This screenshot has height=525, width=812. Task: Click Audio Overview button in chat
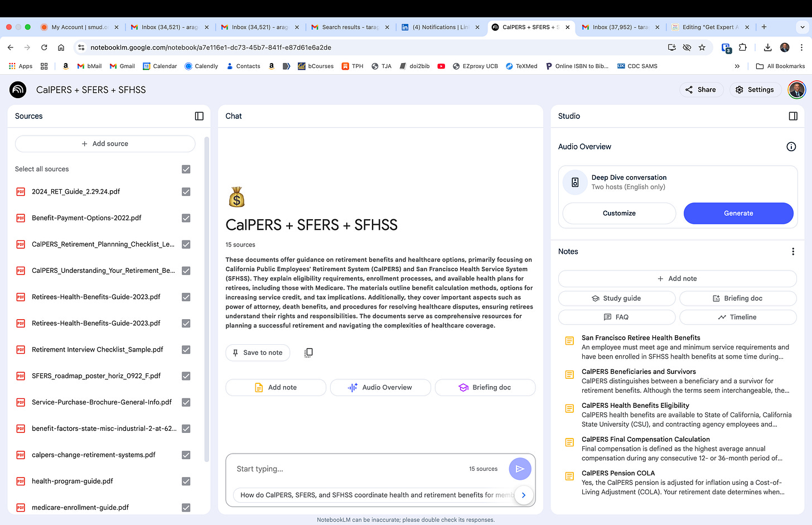380,387
